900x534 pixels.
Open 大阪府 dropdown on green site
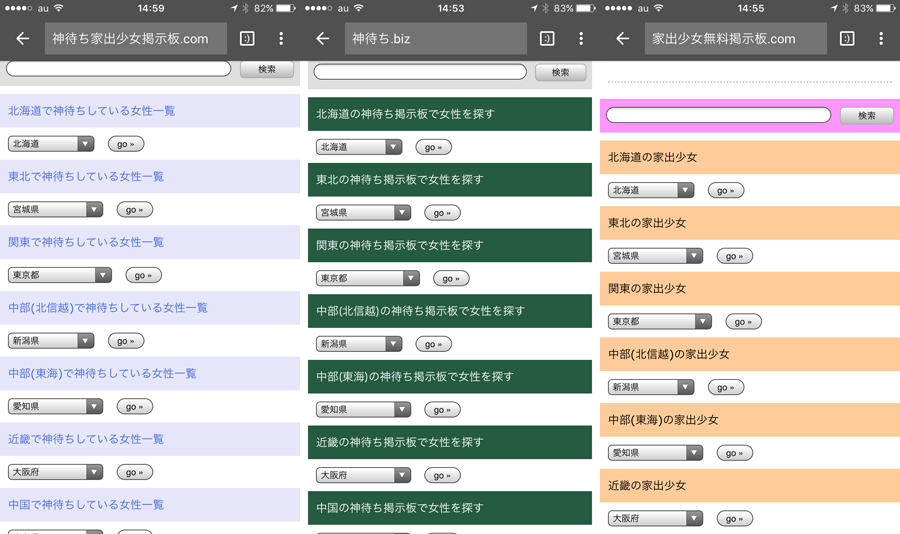coord(363,475)
